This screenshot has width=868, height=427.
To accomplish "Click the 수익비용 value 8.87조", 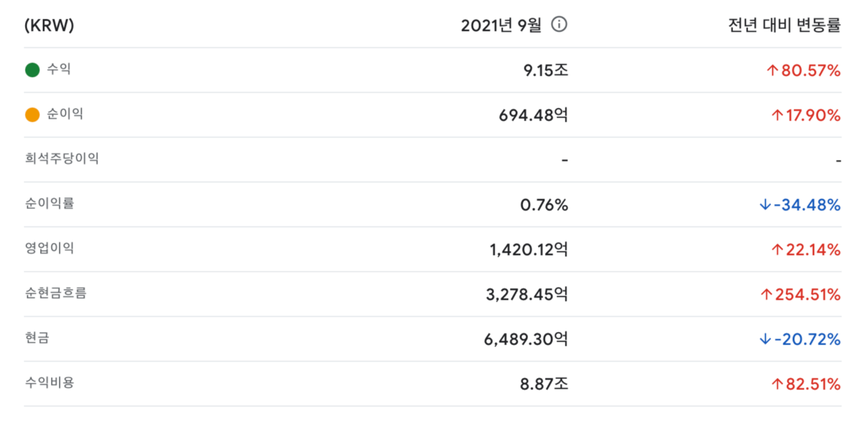I will tap(544, 384).
